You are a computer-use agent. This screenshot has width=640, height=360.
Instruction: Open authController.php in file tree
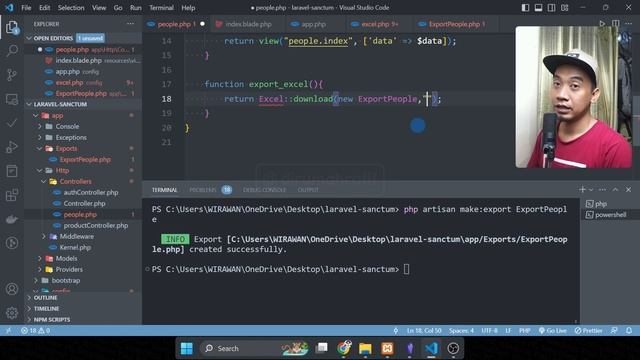(x=91, y=192)
